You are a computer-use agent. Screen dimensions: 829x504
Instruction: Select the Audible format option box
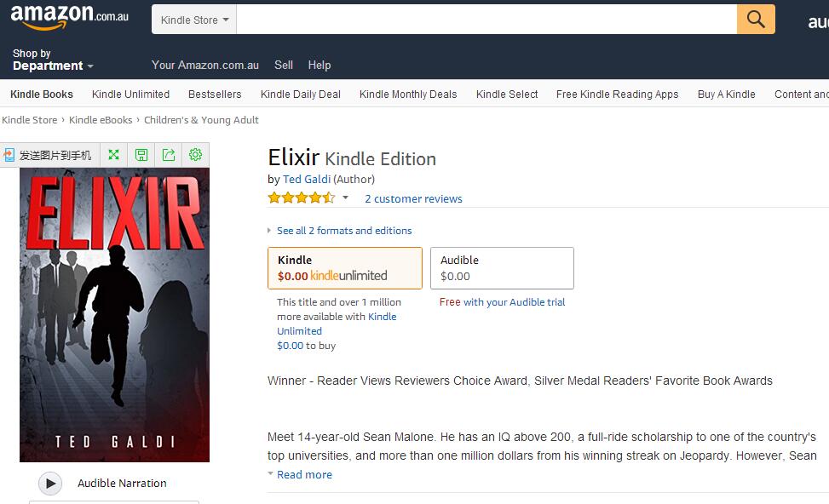pos(502,268)
